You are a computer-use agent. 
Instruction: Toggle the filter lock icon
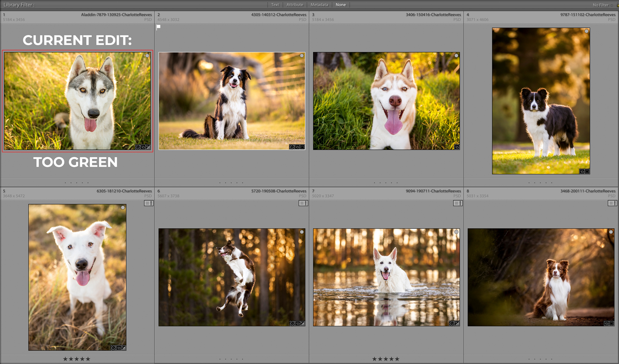[x=618, y=5]
